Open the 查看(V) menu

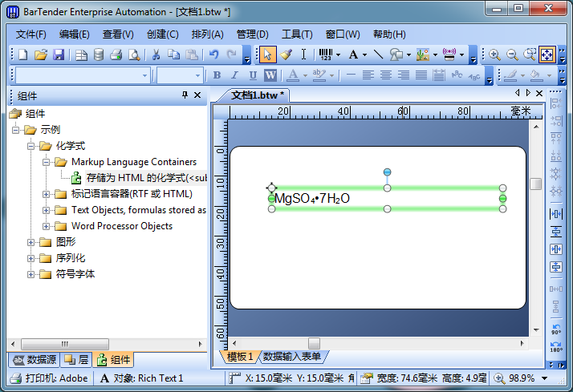pyautogui.click(x=118, y=34)
